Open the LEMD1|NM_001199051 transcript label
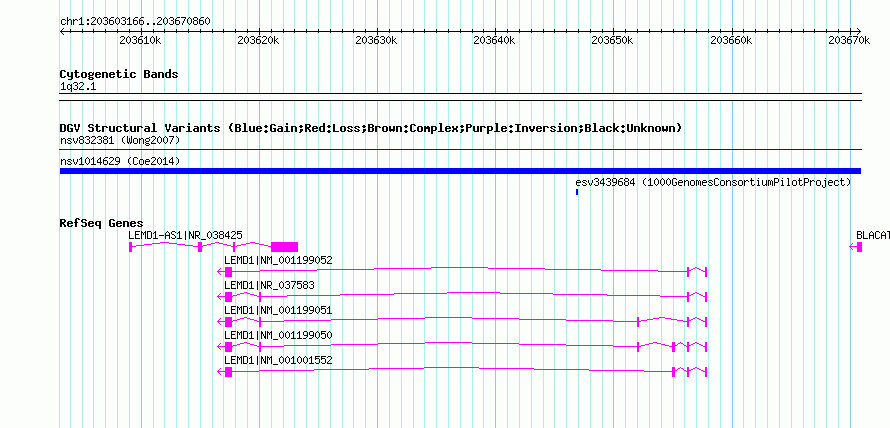 pyautogui.click(x=278, y=310)
